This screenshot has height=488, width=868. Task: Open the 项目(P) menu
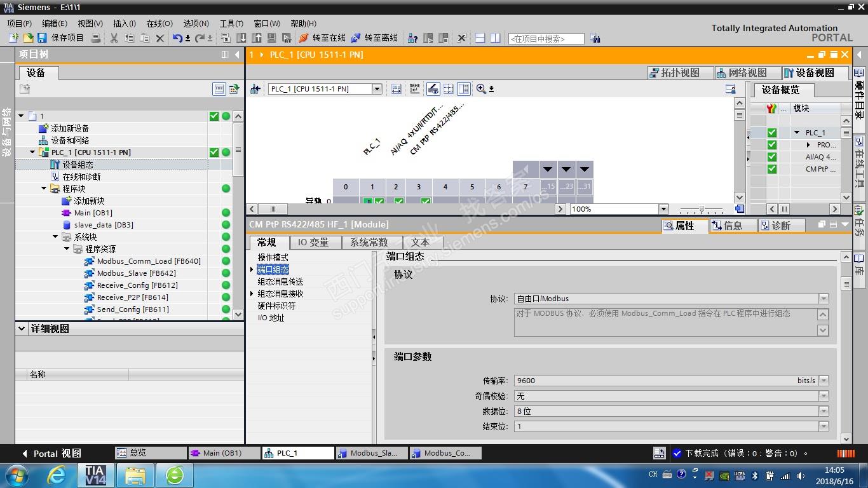pos(19,24)
